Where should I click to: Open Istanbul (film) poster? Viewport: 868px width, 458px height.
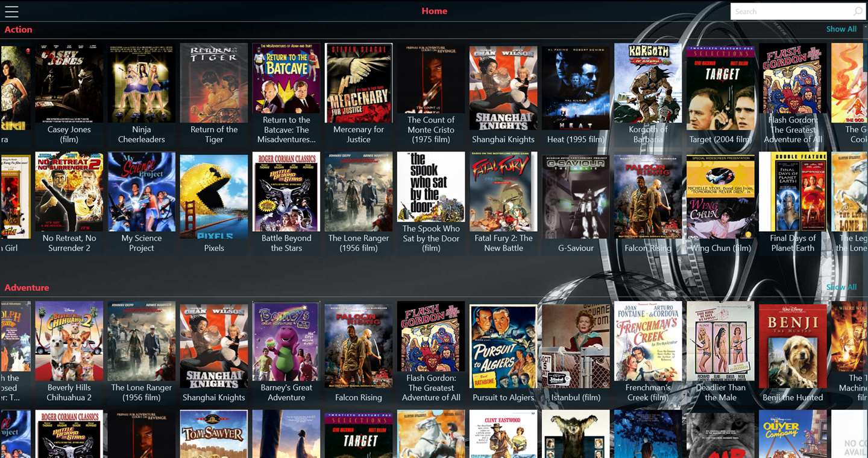[576, 346]
